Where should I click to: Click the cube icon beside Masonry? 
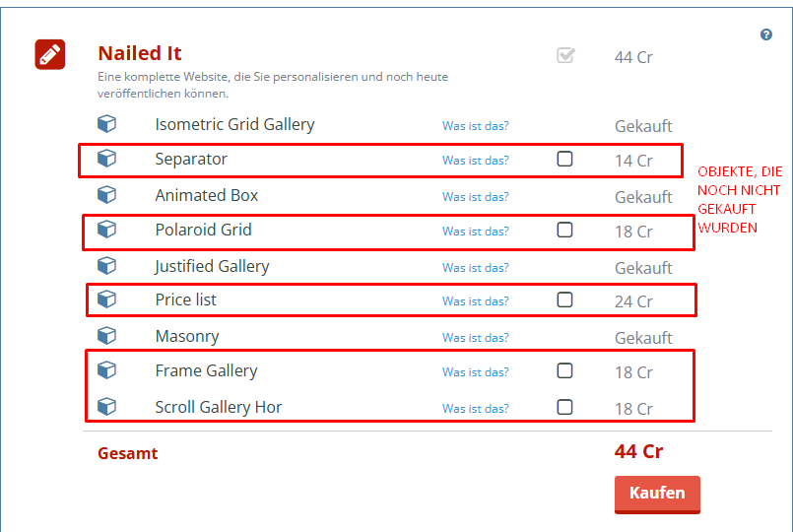(106, 336)
